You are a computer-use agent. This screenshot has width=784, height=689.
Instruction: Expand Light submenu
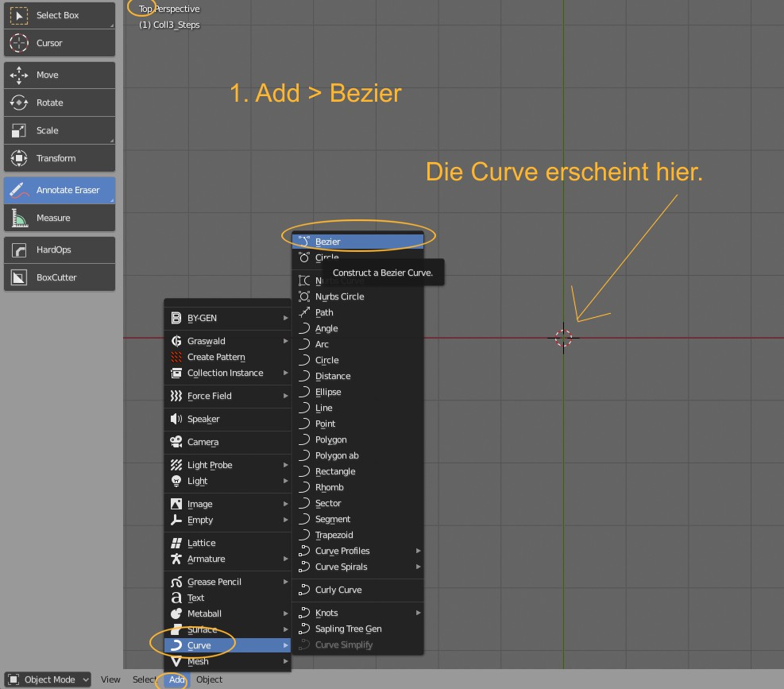click(x=227, y=482)
